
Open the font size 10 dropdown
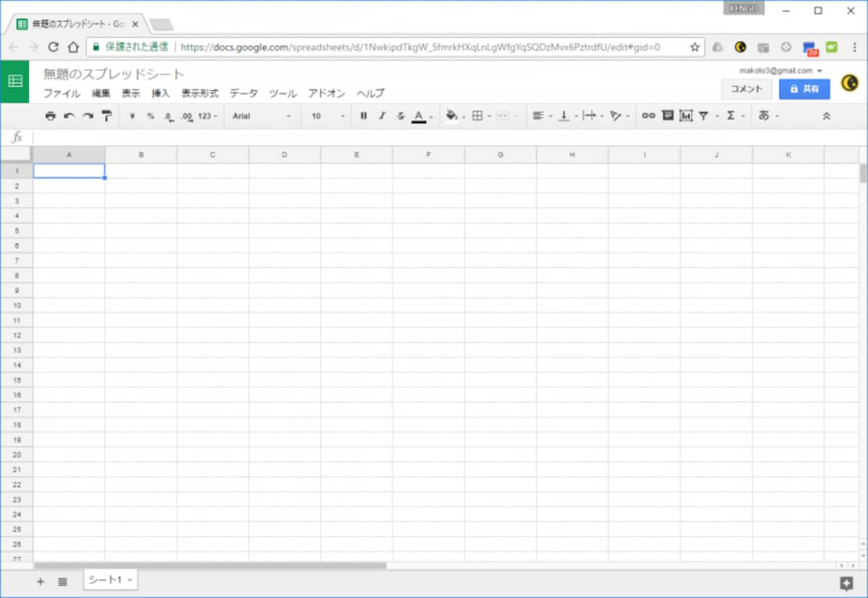click(328, 116)
